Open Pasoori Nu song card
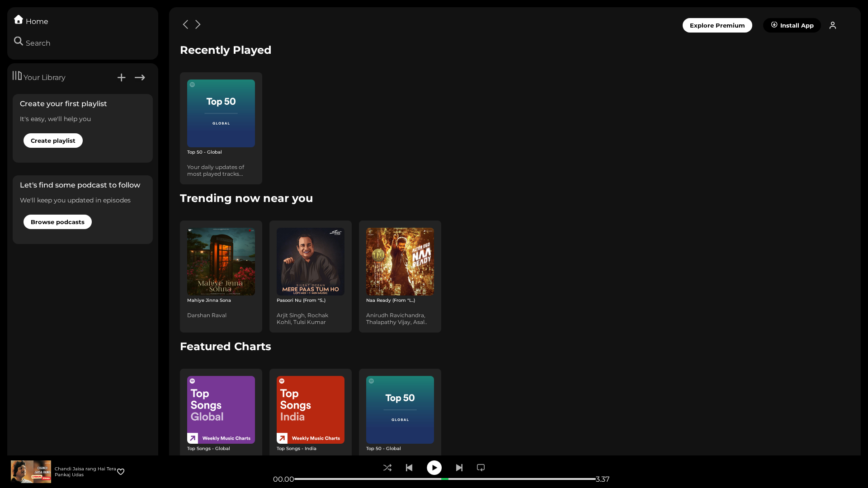Screen dimensions: 868x488 (x=311, y=277)
